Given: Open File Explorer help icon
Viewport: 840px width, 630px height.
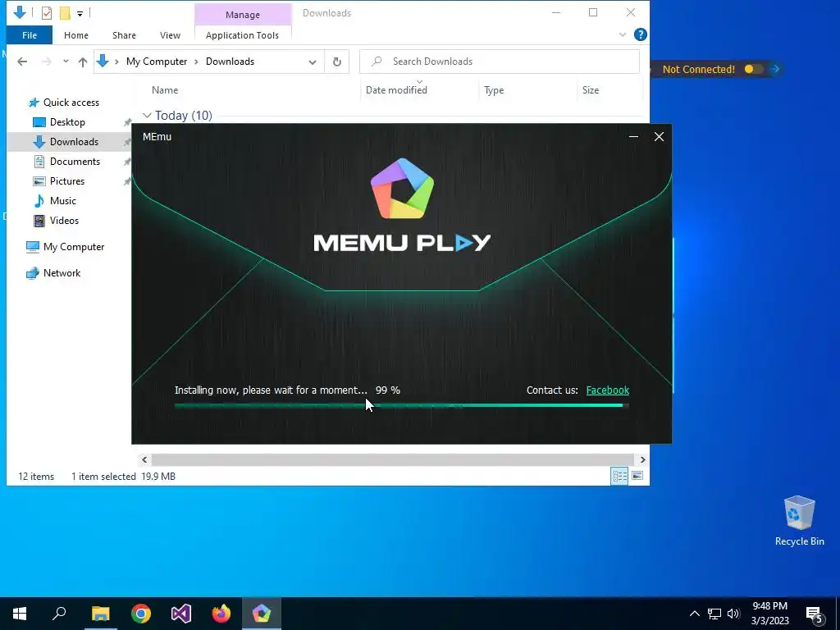Looking at the screenshot, I should [x=640, y=34].
